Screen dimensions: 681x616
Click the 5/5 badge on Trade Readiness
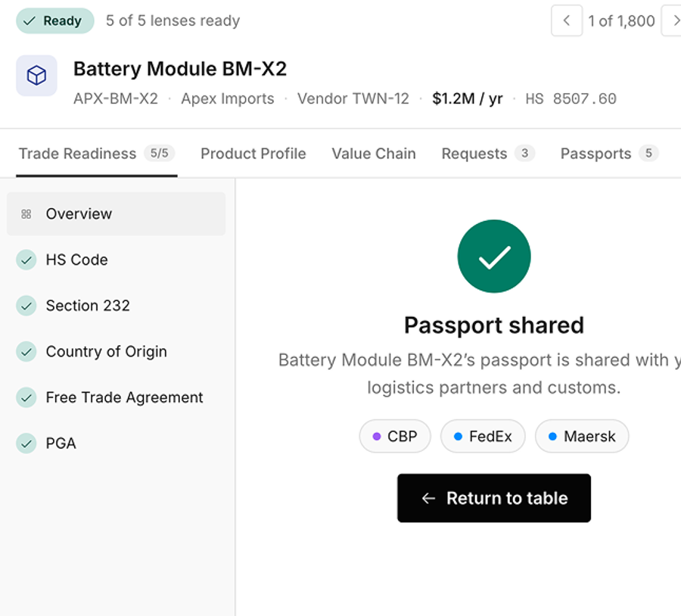pos(160,153)
